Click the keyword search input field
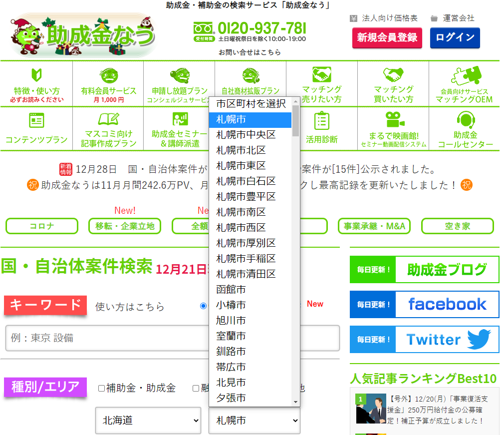504x435 pixels. click(172, 338)
